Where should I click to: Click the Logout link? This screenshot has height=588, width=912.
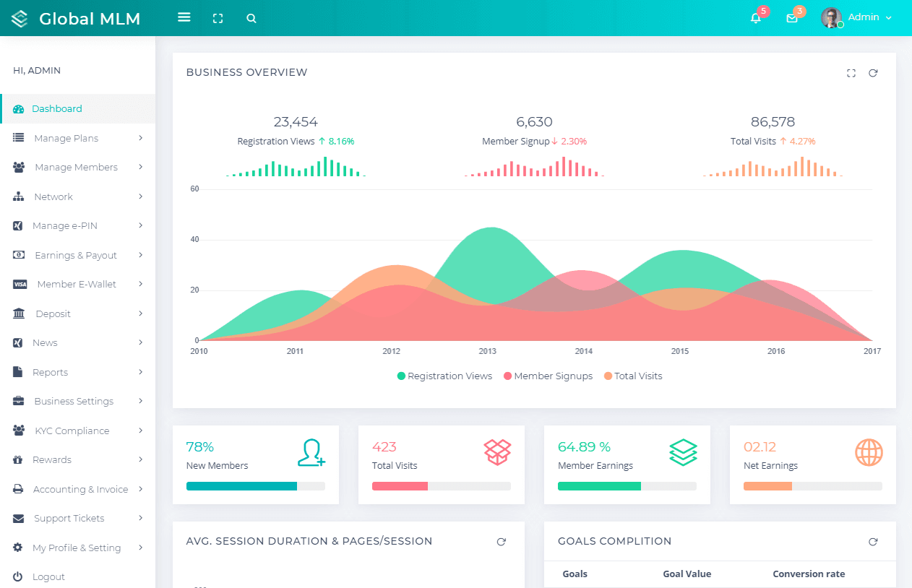point(48,576)
